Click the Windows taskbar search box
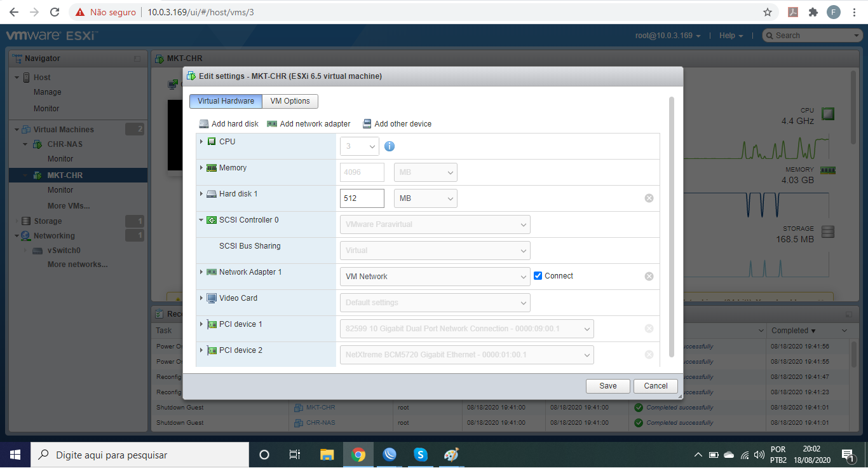This screenshot has width=868, height=468. pos(140,455)
